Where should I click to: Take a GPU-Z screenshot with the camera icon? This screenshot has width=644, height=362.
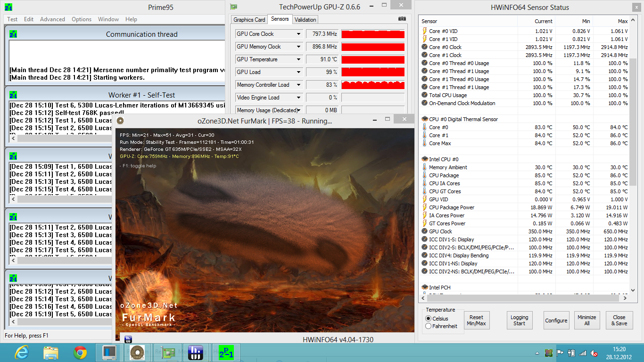(x=402, y=19)
